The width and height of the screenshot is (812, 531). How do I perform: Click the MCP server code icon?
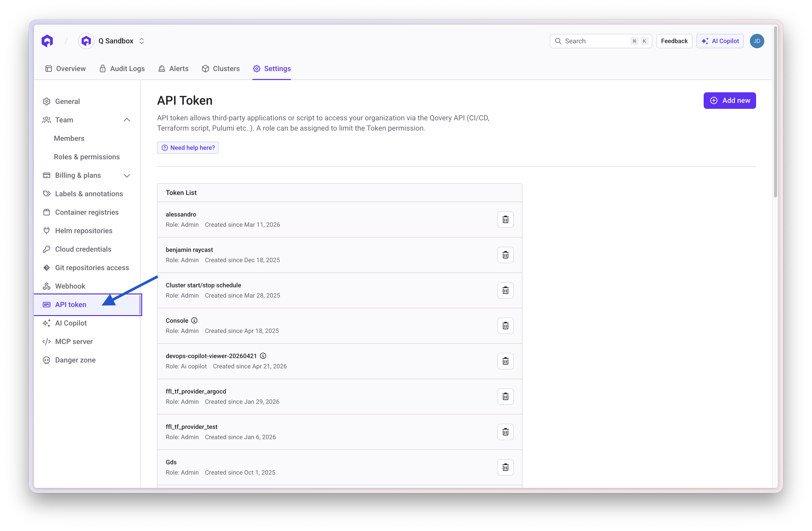[46, 341]
